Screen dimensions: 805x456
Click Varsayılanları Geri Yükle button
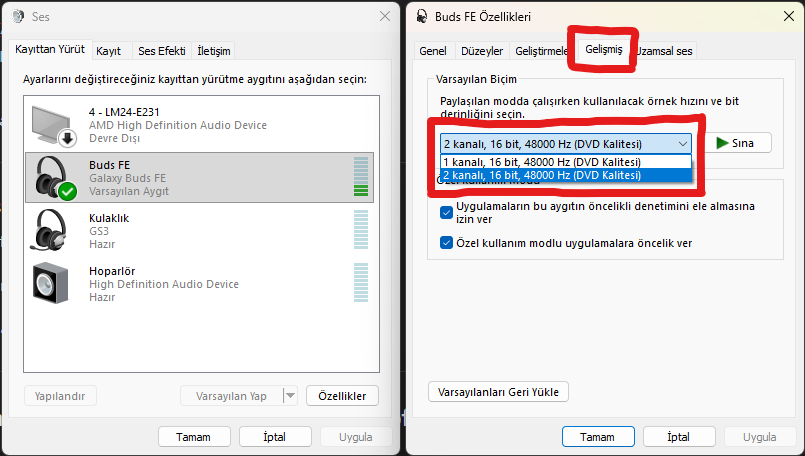pos(498,392)
